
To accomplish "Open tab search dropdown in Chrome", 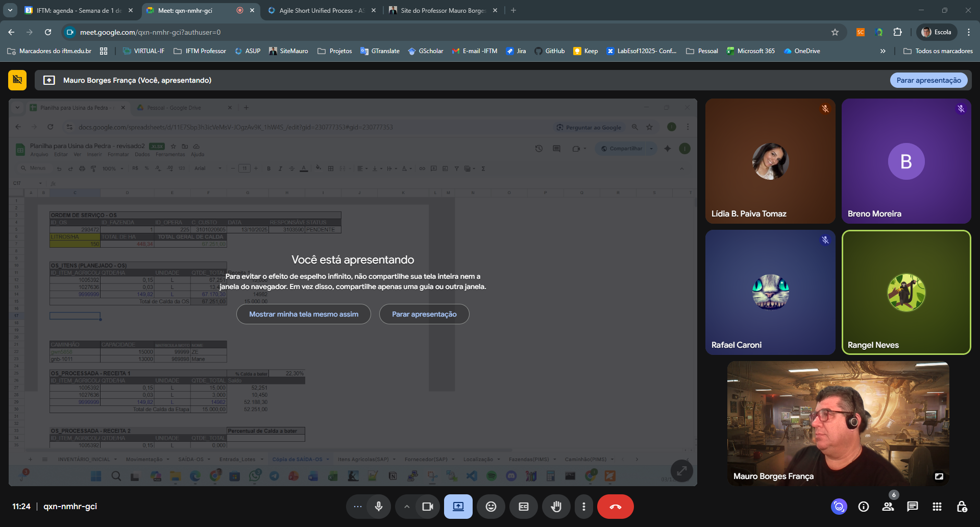I will 10,10.
